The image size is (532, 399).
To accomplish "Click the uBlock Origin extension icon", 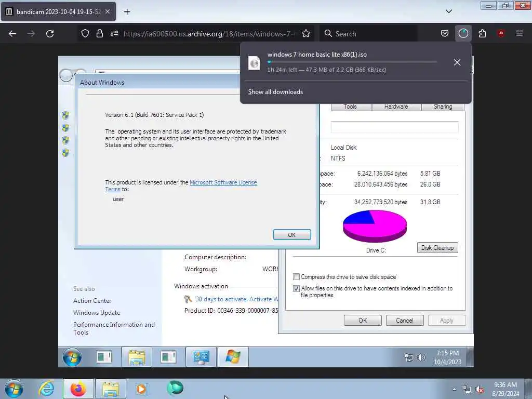I will (x=501, y=33).
